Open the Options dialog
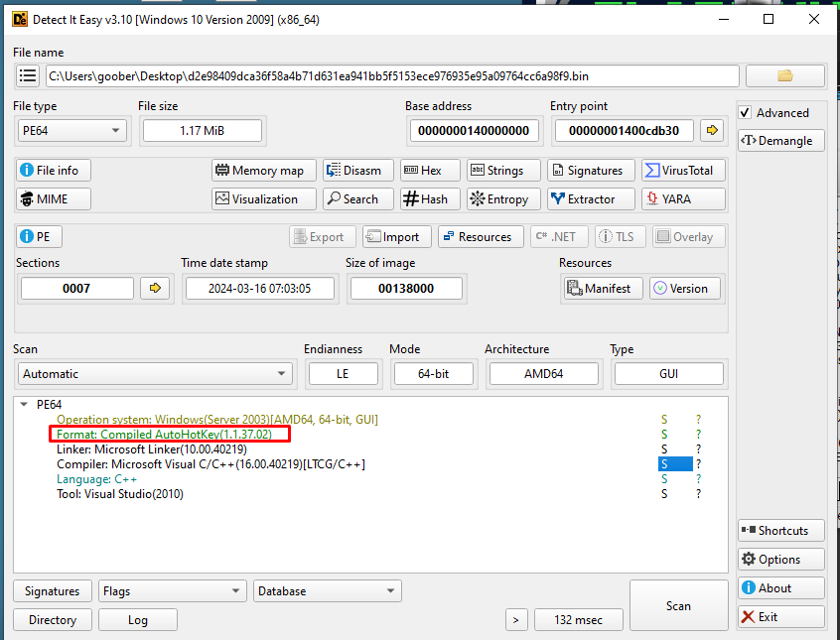The width and height of the screenshot is (840, 640). click(780, 559)
